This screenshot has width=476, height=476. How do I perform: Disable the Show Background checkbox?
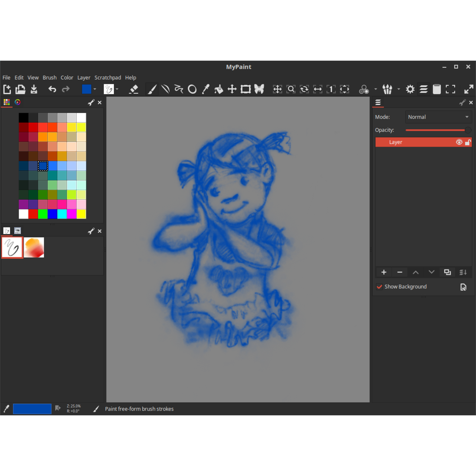pyautogui.click(x=379, y=286)
